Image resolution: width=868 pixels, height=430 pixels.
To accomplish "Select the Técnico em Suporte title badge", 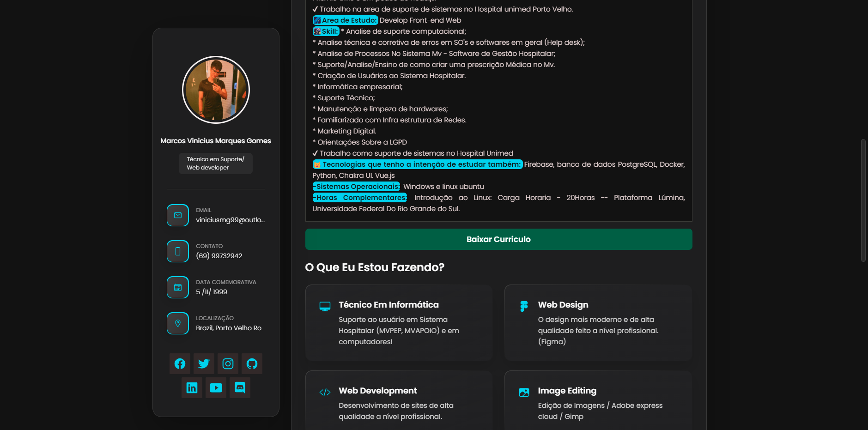I will click(215, 163).
